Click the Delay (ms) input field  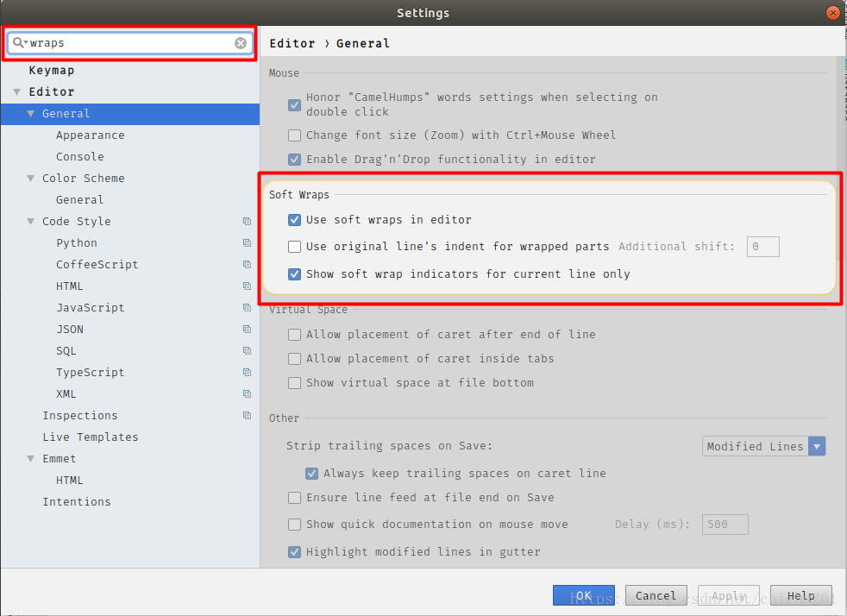click(x=725, y=525)
